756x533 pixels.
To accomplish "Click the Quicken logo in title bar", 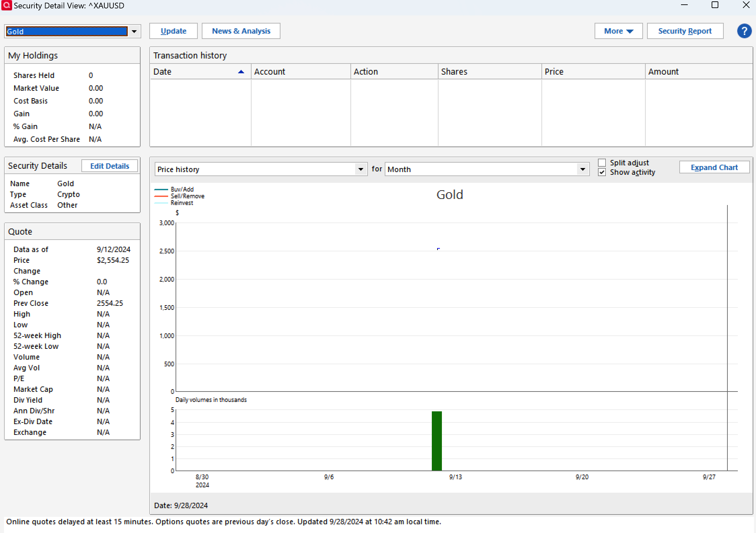I will click(x=6, y=5).
